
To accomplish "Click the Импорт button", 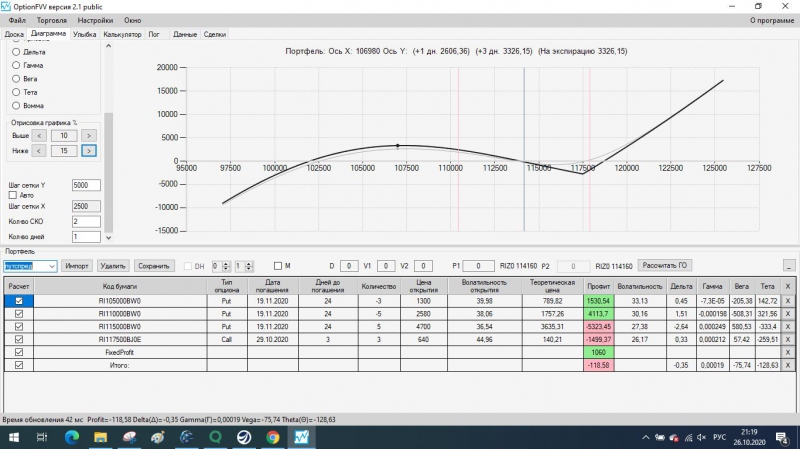I will click(77, 266).
